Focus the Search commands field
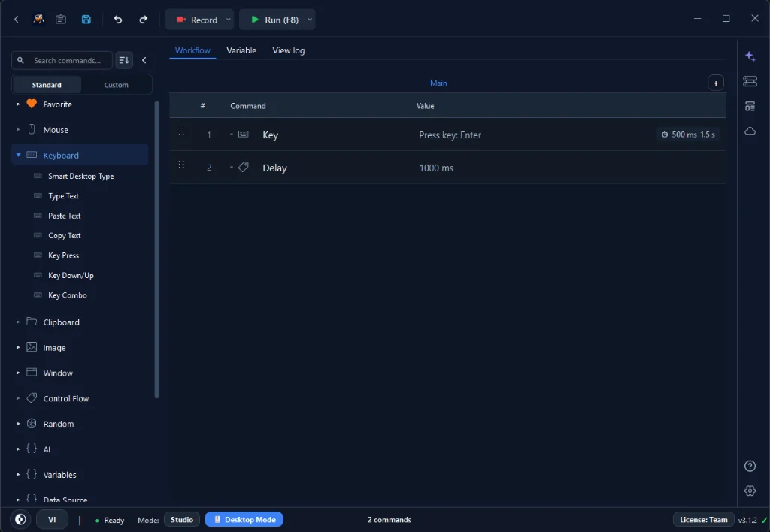 coord(62,60)
